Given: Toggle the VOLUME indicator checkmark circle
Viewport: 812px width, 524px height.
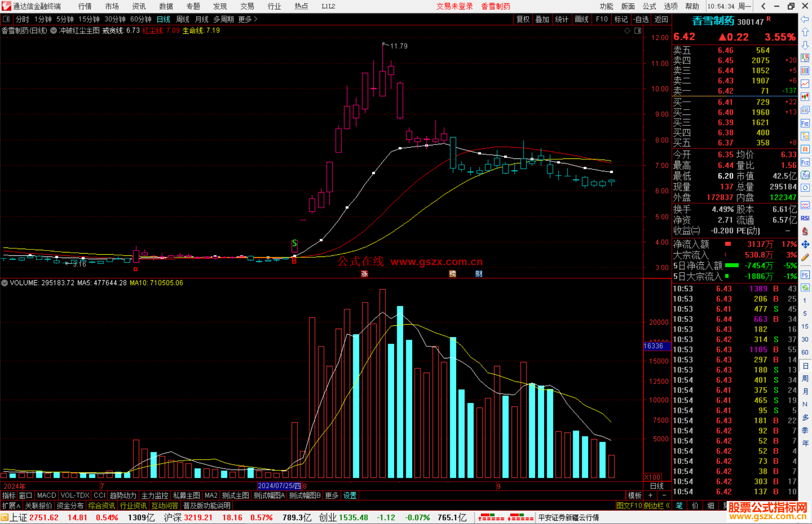Looking at the screenshot, I should 5,283.
